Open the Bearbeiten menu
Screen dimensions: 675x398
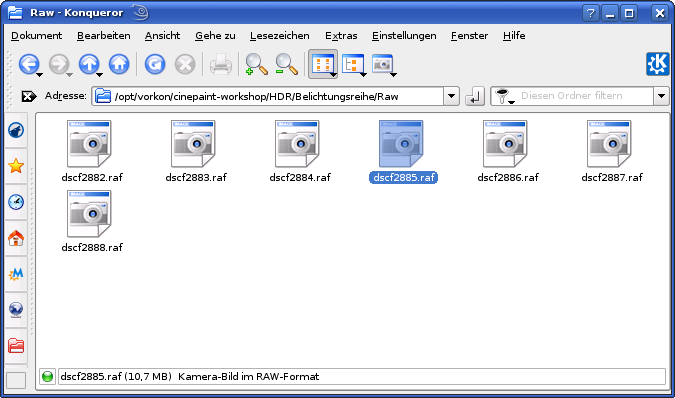pyautogui.click(x=103, y=36)
